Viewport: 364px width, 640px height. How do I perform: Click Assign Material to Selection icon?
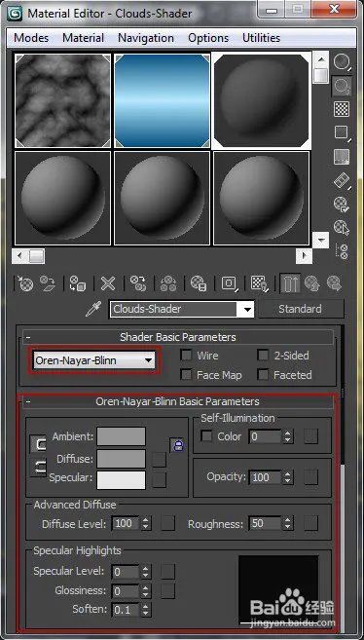77,282
